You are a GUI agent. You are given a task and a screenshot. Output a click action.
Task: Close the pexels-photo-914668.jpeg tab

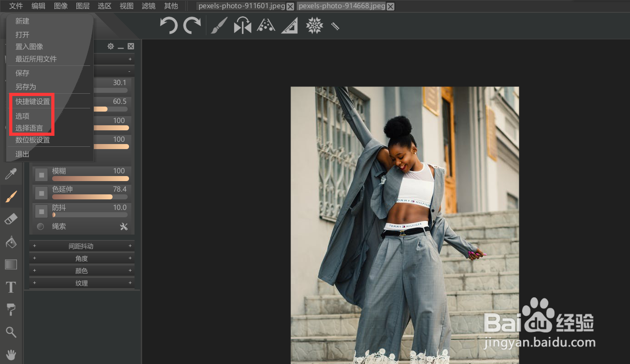(x=390, y=6)
